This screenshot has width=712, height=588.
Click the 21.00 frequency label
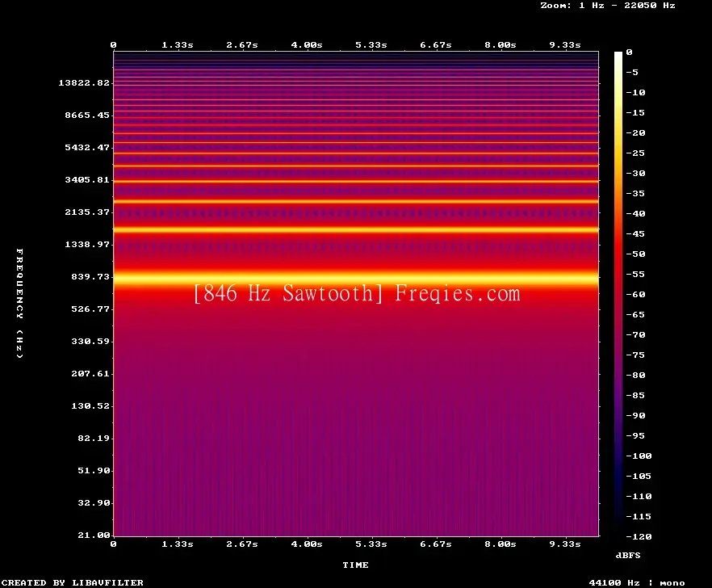click(94, 535)
